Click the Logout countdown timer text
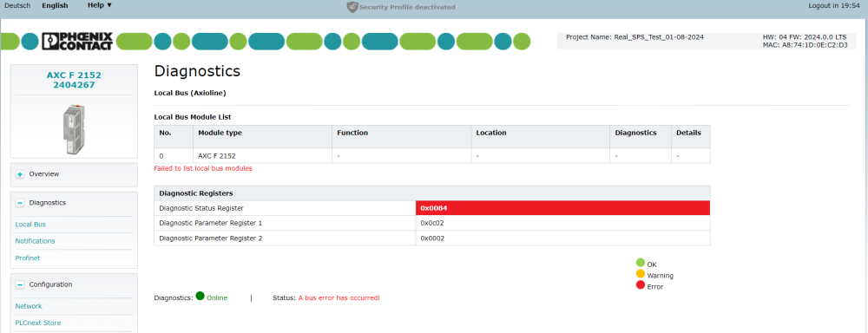Image resolution: width=868 pixels, height=333 pixels. [835, 5]
